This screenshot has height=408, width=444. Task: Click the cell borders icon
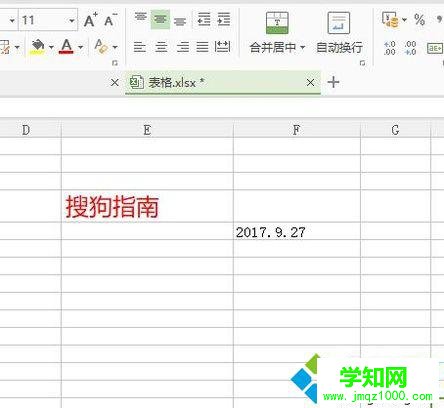pyautogui.click(x=5, y=47)
